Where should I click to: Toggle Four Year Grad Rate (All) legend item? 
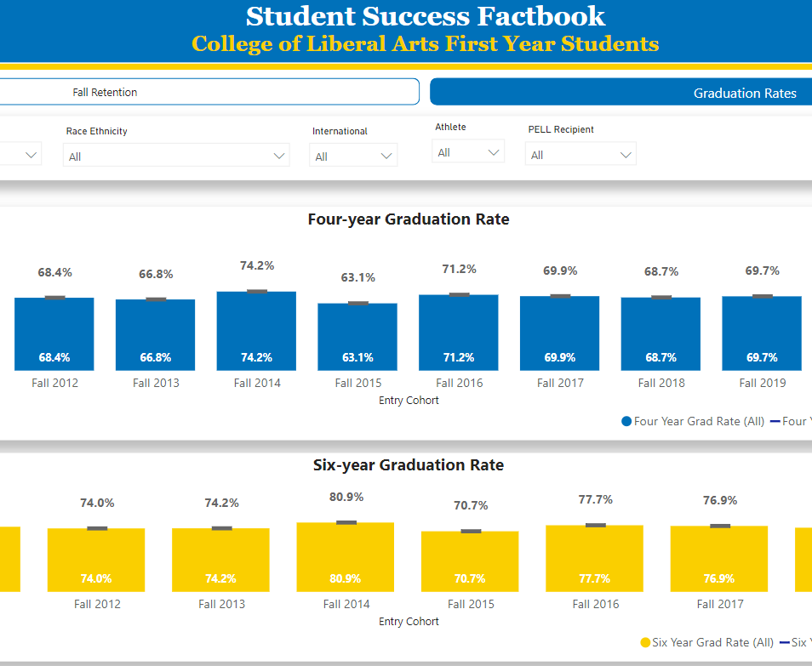coord(694,421)
